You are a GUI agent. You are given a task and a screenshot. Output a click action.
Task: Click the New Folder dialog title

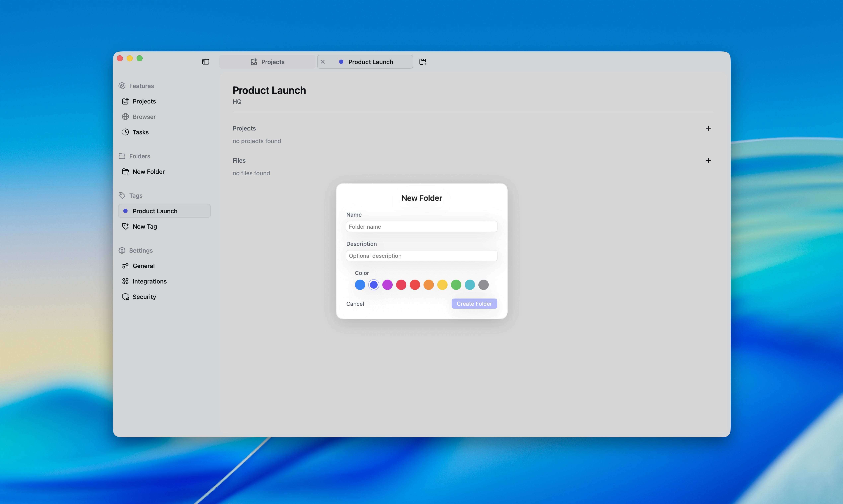(x=421, y=198)
